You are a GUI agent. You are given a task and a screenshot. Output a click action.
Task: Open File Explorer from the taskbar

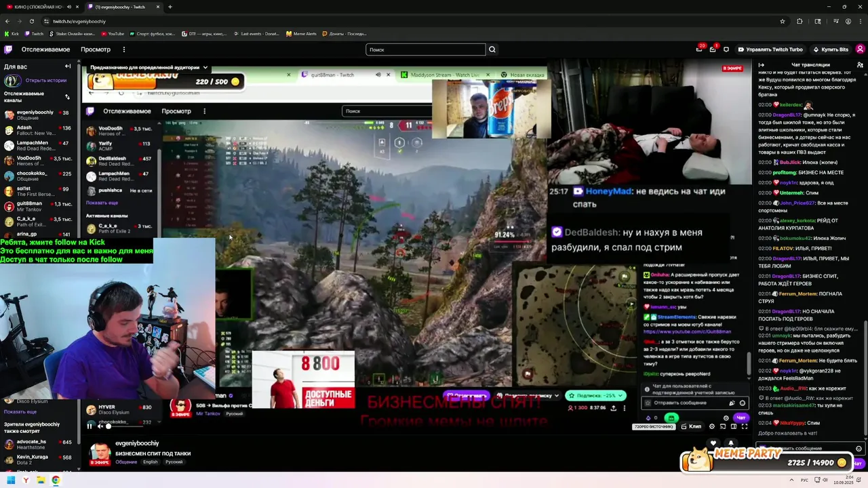point(41,481)
